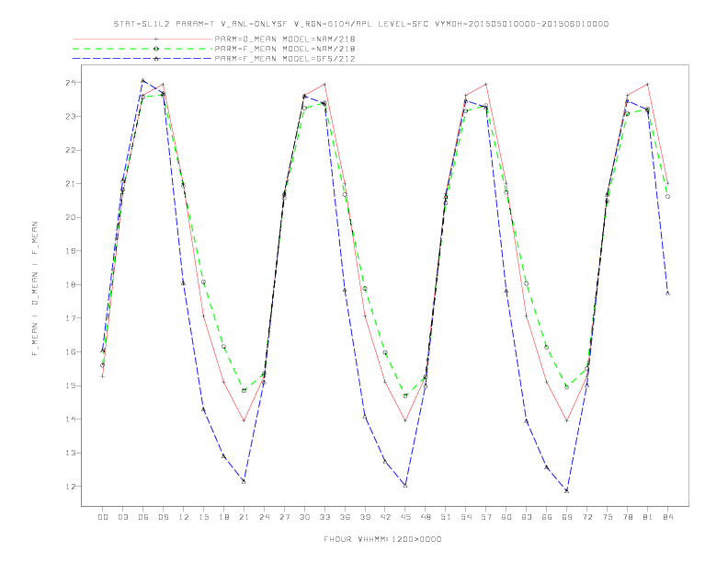The height and width of the screenshot is (563, 728).
Task: Click x-axis tick label 60
Action: pyautogui.click(x=506, y=517)
